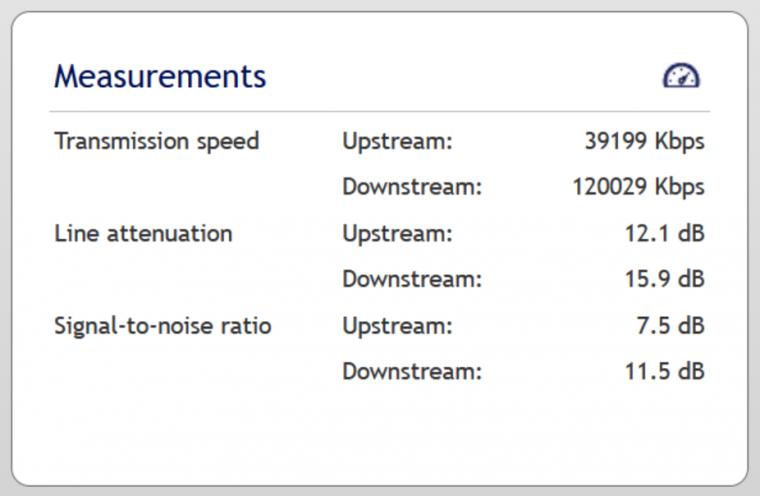The width and height of the screenshot is (760, 496).
Task: Click the 11.5 dB downstream SNR value
Action: 665,371
